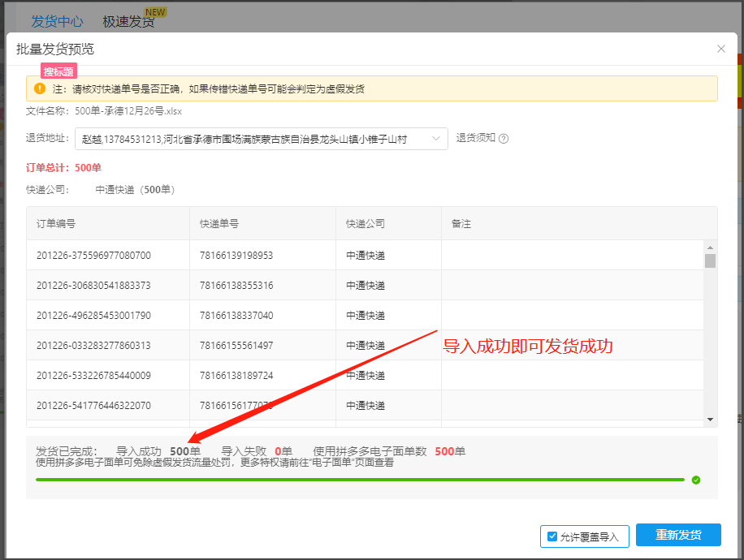Switch to the 极速发货 tab
The width and height of the screenshot is (744, 560).
point(128,21)
